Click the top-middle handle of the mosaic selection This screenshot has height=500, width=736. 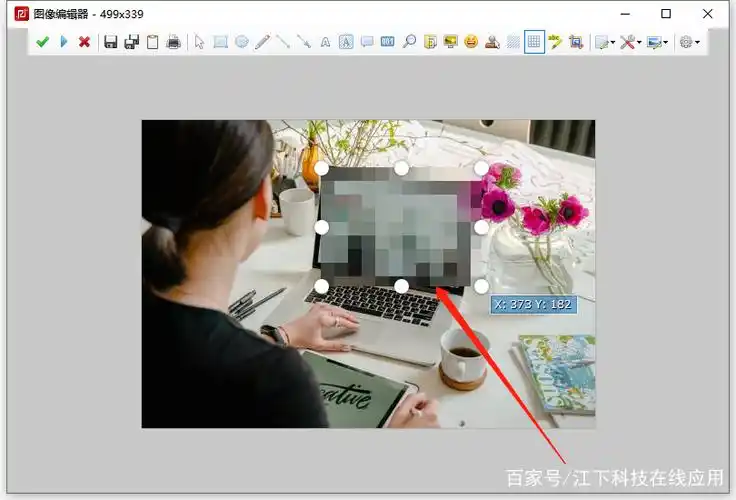pyautogui.click(x=401, y=168)
